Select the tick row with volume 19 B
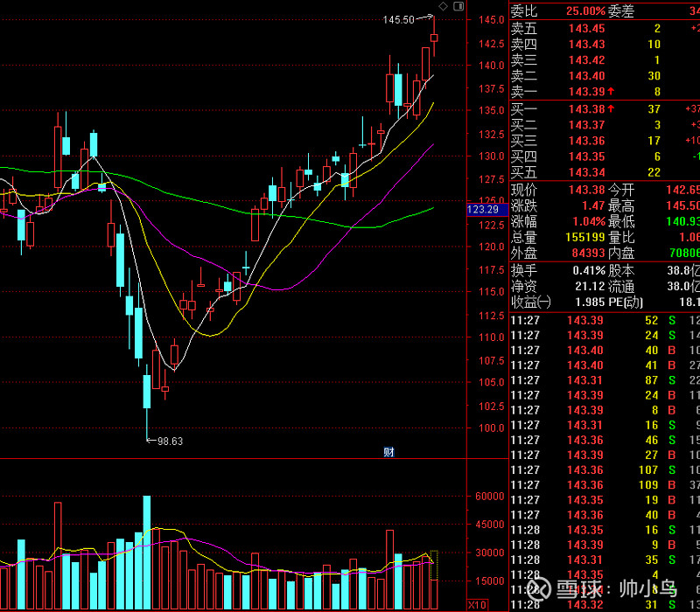Viewport: 700px width, 612px height. click(x=605, y=500)
